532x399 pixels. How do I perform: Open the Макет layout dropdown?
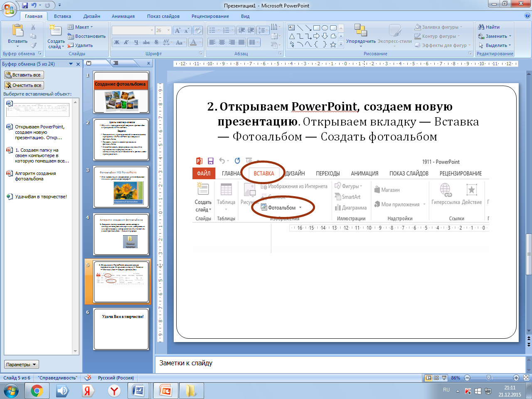point(81,27)
